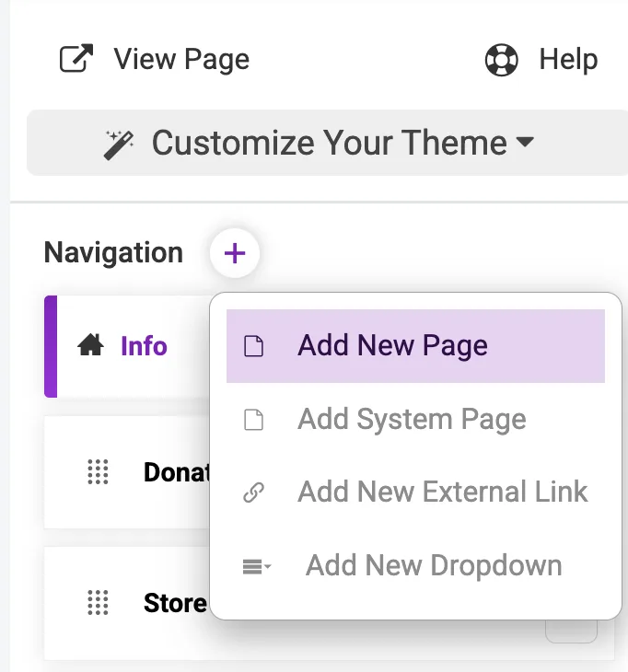
Task: Expand the Customize Your Theme caret
Action: coord(525,143)
